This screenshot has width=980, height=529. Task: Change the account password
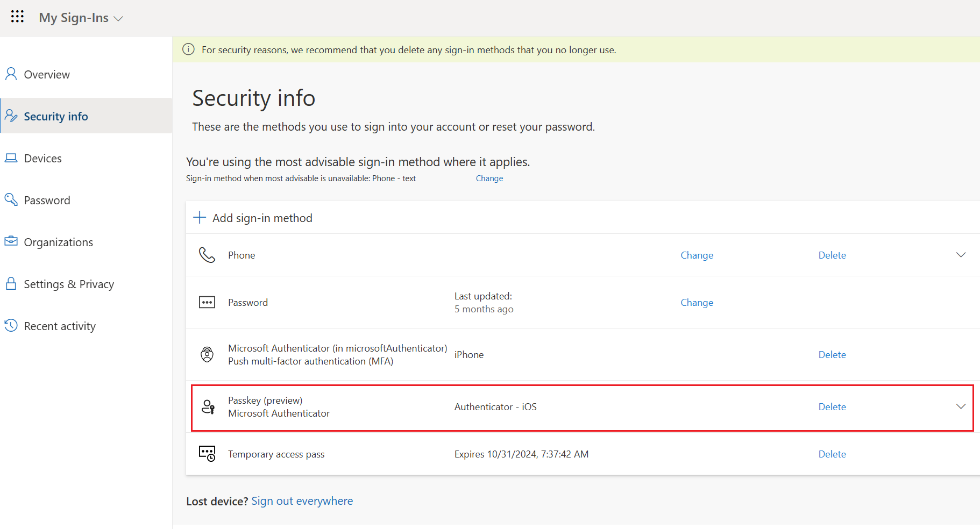coord(697,302)
